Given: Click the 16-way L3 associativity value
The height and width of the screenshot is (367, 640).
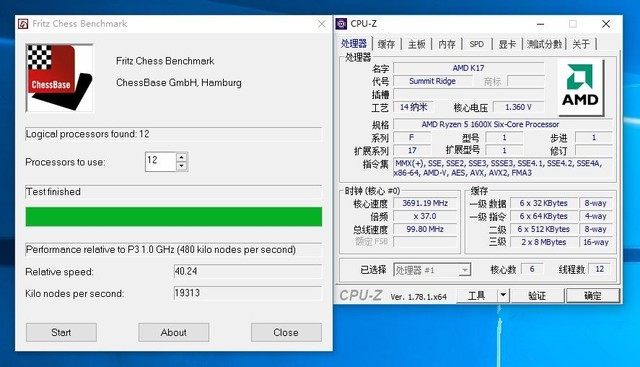Looking at the screenshot, I should tap(596, 242).
